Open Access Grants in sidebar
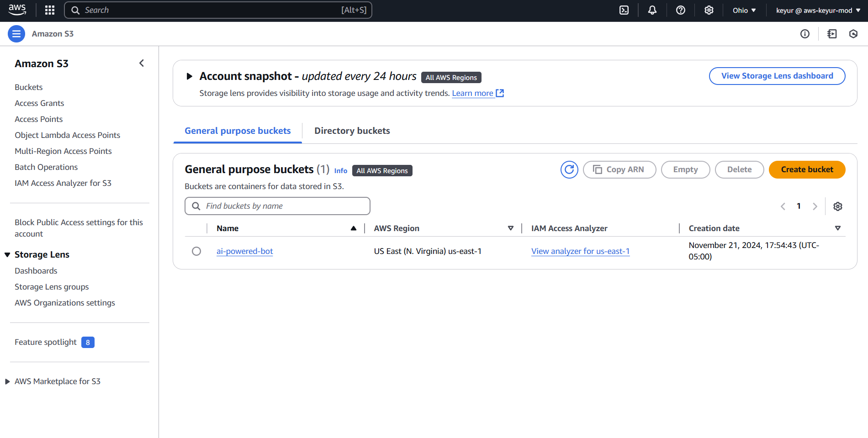868x438 pixels. (39, 103)
